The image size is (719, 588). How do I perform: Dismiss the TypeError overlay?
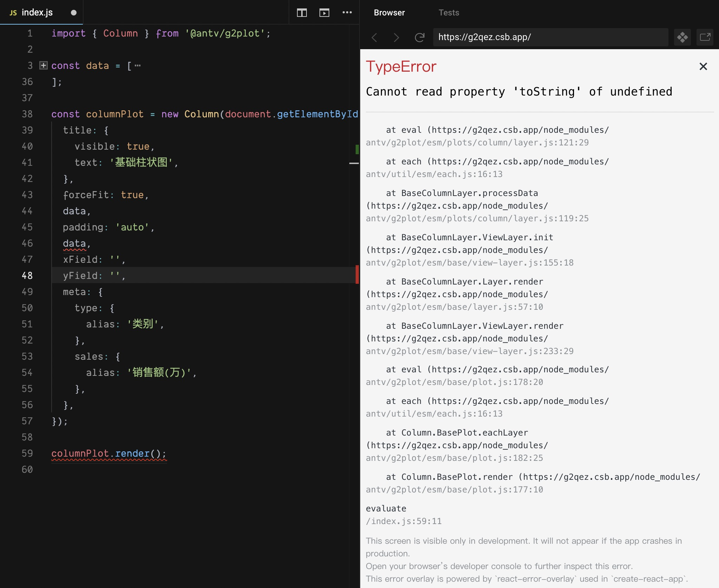(703, 66)
